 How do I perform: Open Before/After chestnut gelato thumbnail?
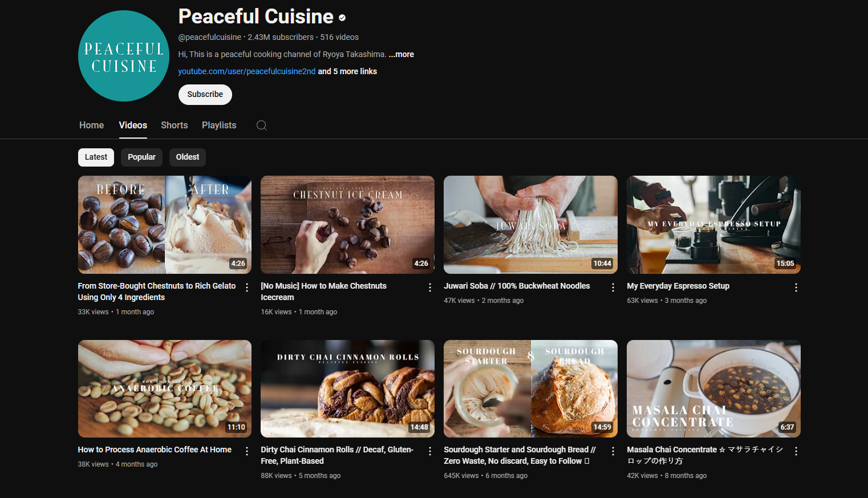coord(165,225)
